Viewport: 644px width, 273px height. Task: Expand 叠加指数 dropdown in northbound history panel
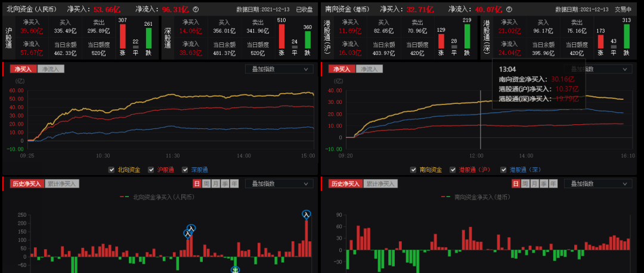pos(279,184)
